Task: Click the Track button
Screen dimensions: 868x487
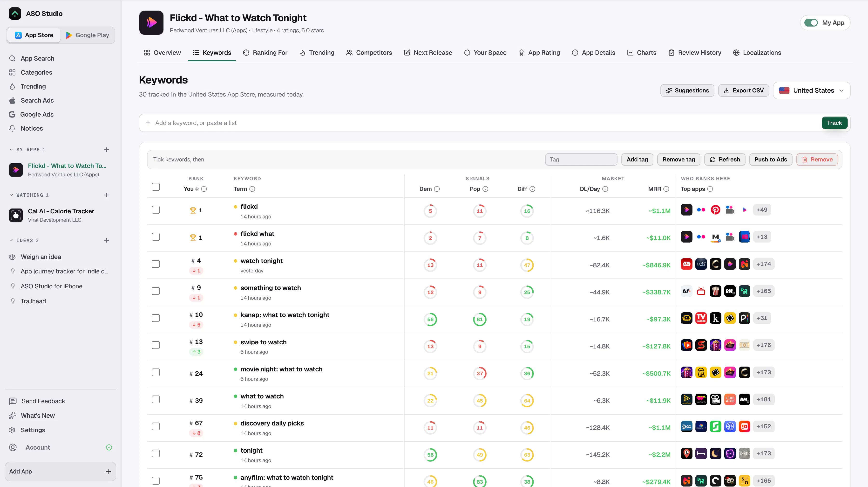Action: [x=834, y=123]
